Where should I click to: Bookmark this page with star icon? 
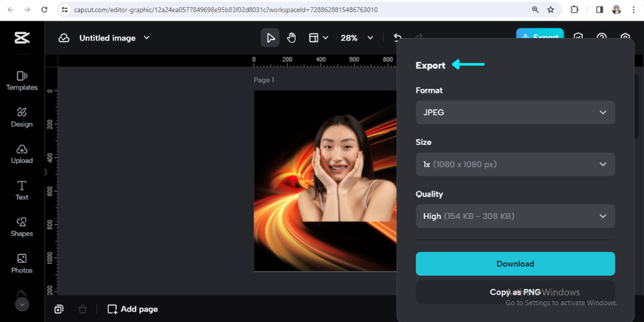click(551, 10)
